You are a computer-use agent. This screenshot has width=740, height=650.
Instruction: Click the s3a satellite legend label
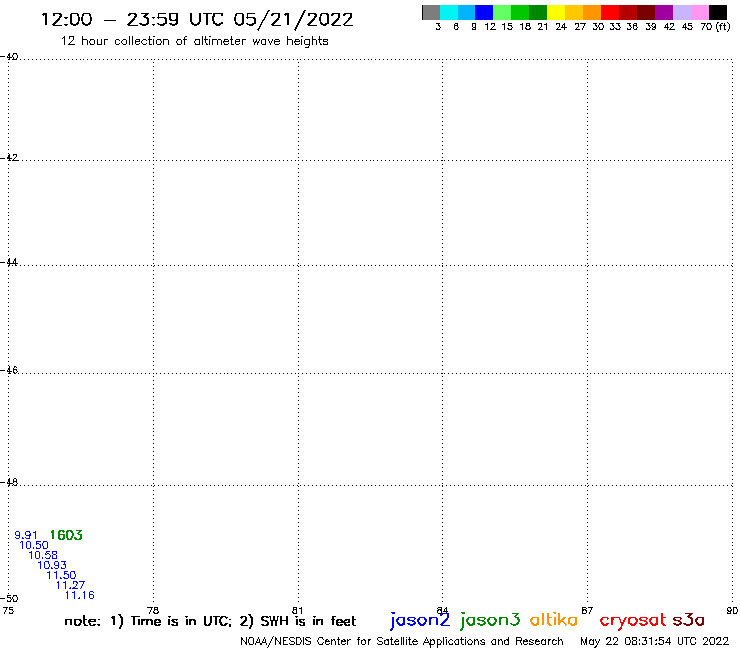(x=689, y=620)
